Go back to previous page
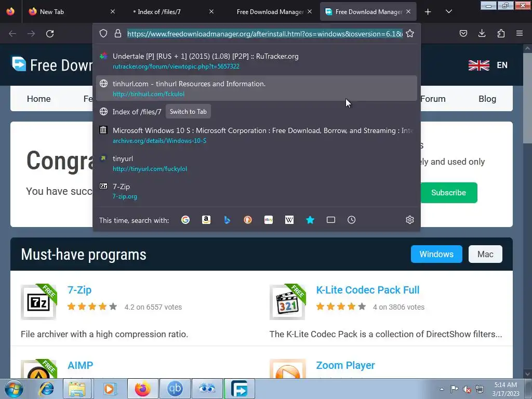532x399 pixels. 12,34
